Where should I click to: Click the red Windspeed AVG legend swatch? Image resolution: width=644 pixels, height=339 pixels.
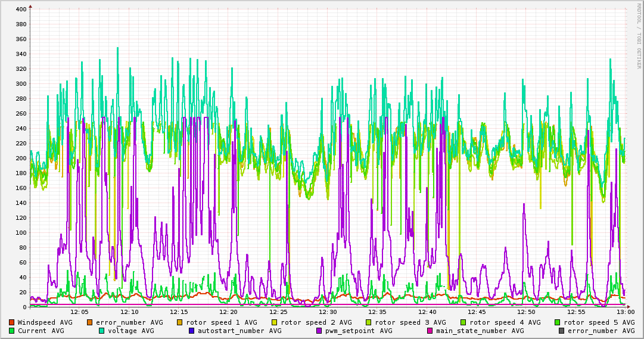[x=11, y=322]
